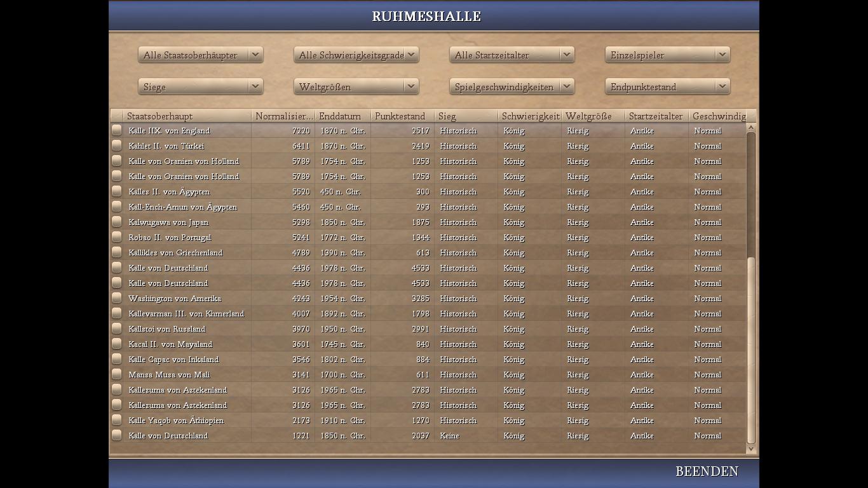Mark the checkbox for Kalwugawa von Japan

tap(116, 222)
